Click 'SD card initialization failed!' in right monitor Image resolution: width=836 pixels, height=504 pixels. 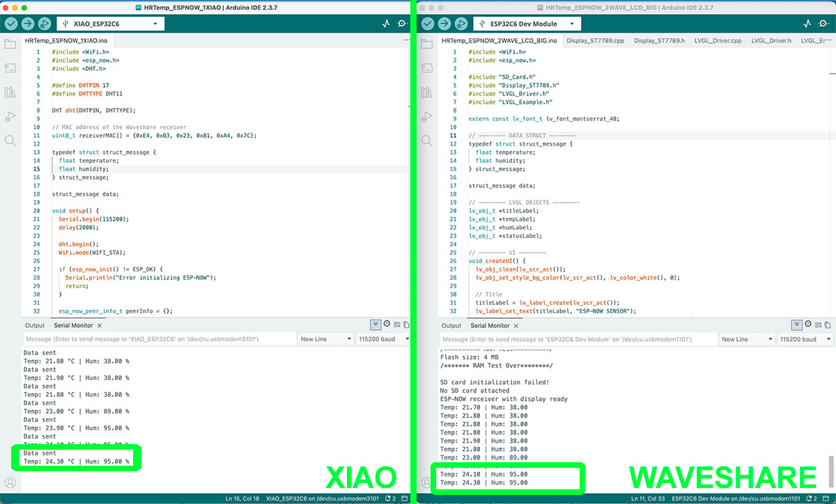click(494, 382)
